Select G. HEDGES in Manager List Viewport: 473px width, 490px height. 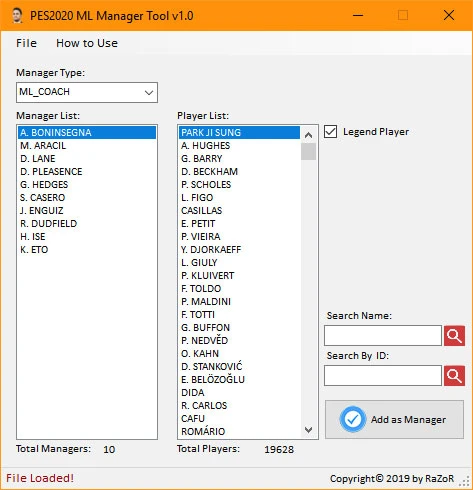tap(87, 184)
